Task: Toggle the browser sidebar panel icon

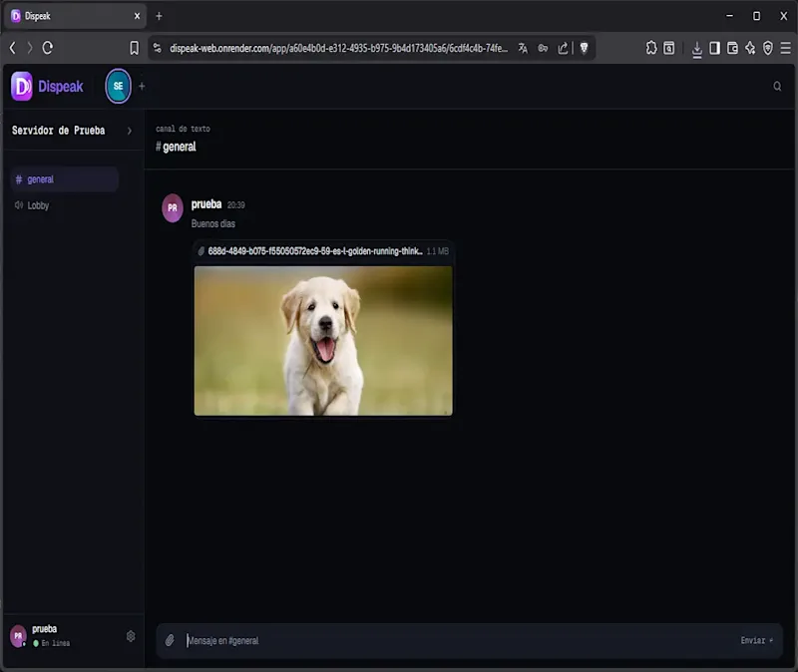Action: click(714, 48)
